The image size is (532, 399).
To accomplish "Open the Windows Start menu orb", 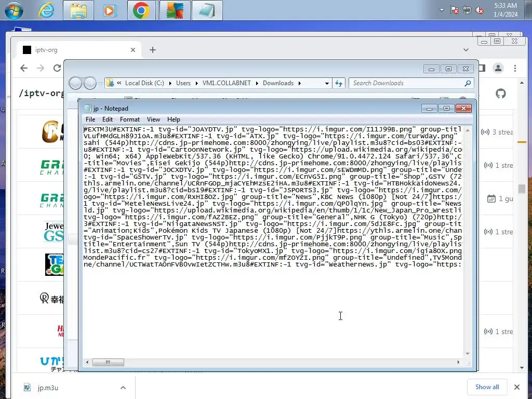I will 14,10.
